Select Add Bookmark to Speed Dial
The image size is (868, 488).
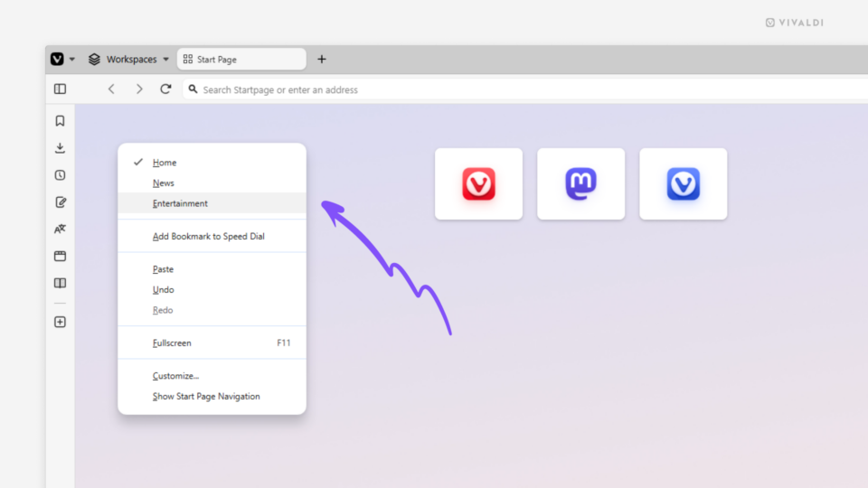pos(212,236)
